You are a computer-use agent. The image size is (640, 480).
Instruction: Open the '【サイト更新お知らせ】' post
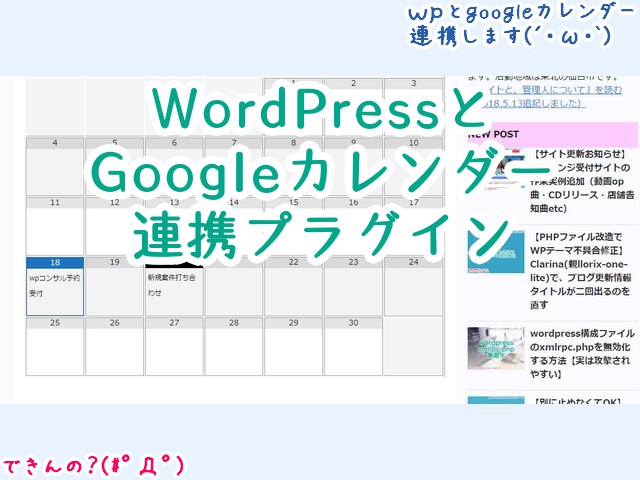point(582,181)
